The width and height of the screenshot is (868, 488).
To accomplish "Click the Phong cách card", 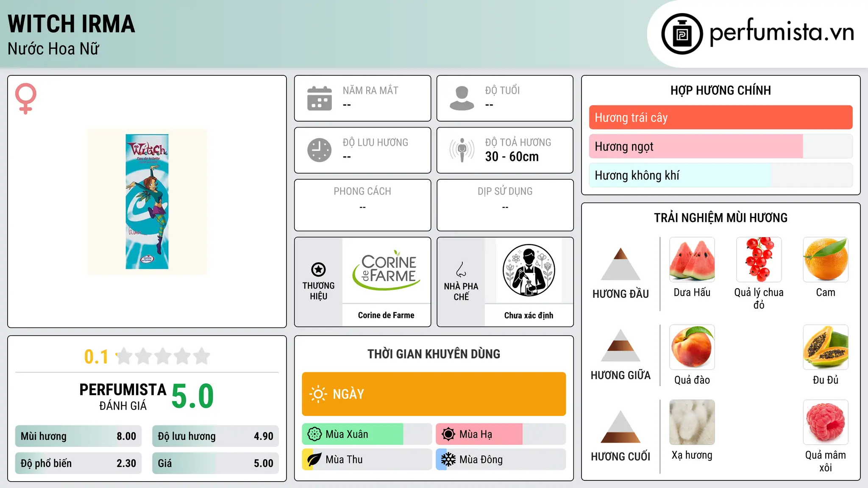I will pyautogui.click(x=362, y=205).
